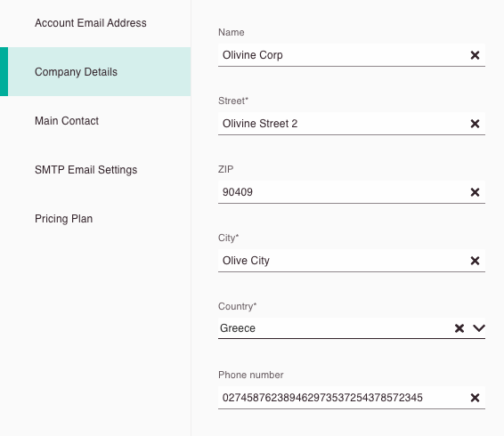Switch to Pricing Plan section
Image resolution: width=504 pixels, height=436 pixels.
[x=63, y=219]
